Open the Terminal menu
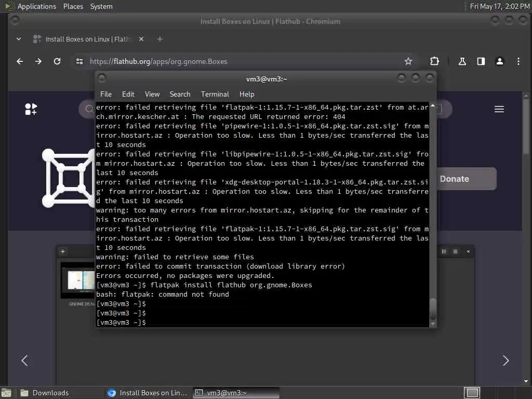 tap(215, 95)
